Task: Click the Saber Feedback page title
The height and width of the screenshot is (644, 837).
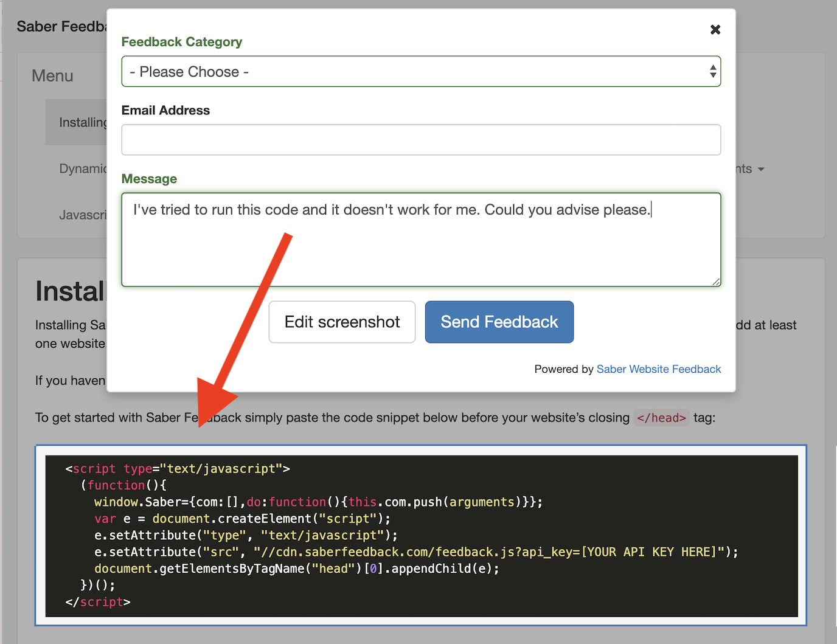Action: pyautogui.click(x=61, y=26)
